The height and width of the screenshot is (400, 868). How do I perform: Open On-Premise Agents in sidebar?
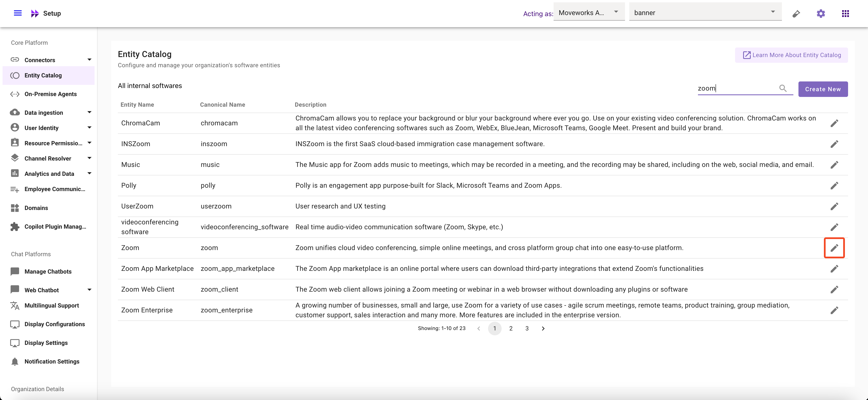tap(50, 94)
